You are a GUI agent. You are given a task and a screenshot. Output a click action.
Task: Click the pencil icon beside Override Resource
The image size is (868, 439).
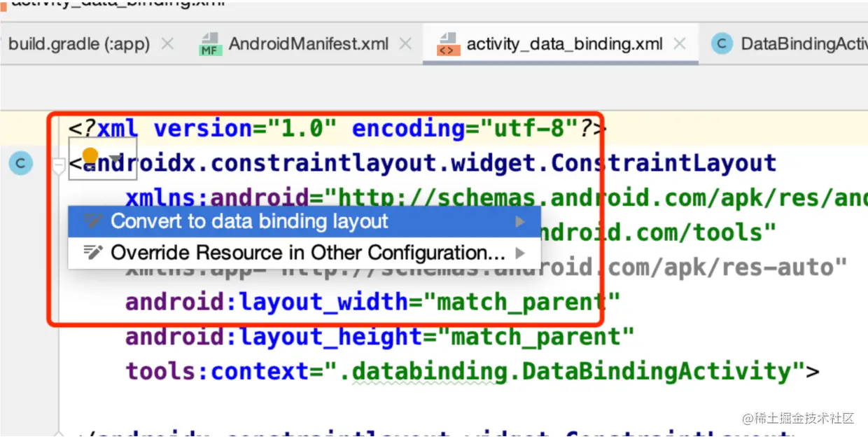click(93, 252)
